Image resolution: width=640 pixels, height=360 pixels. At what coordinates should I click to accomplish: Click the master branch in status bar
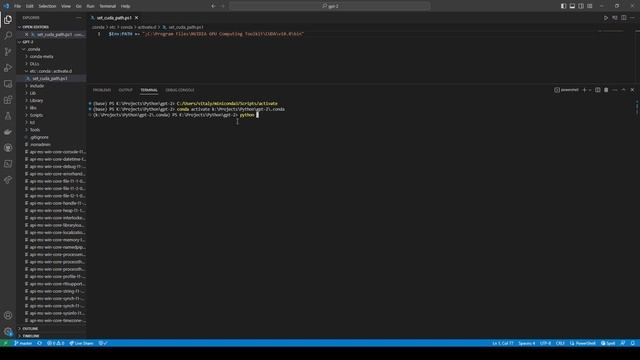tap(23, 343)
